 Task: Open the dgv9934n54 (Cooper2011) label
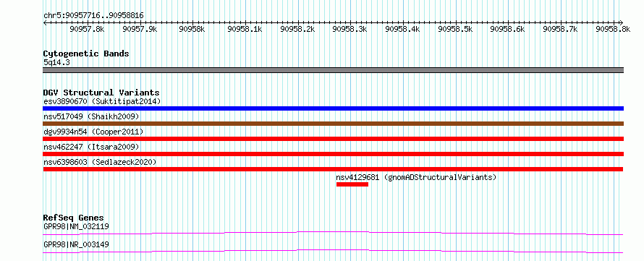click(x=93, y=132)
